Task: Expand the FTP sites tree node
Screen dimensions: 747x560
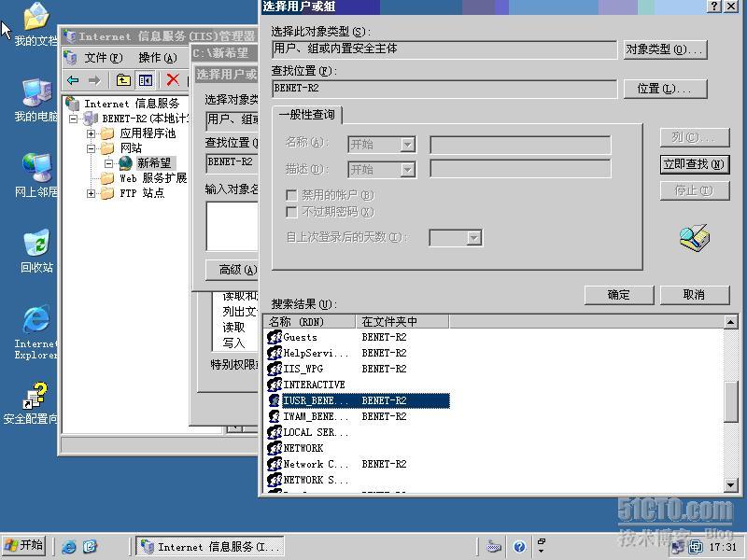Action: pos(91,193)
